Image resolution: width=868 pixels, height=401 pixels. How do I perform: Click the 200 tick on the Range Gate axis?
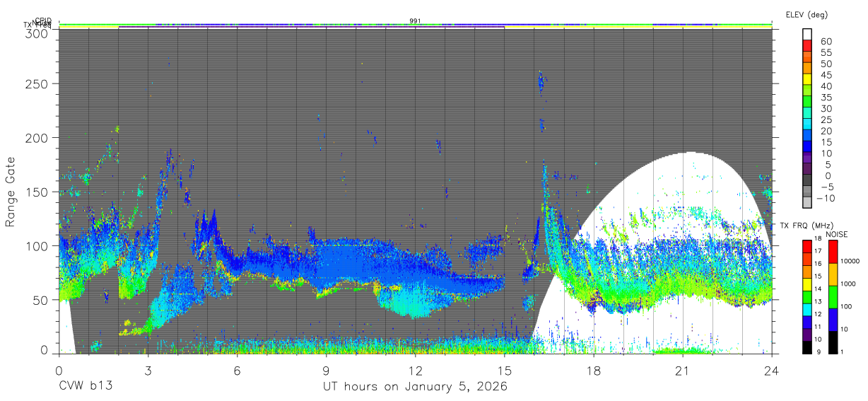pyautogui.click(x=37, y=137)
